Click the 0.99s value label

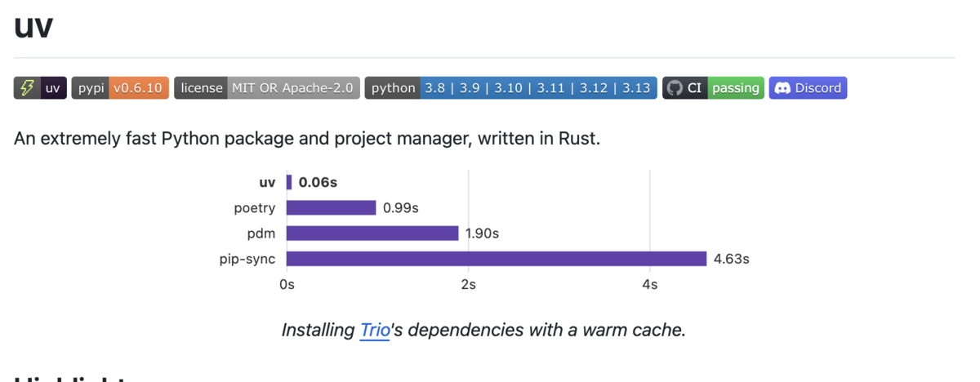tap(401, 208)
